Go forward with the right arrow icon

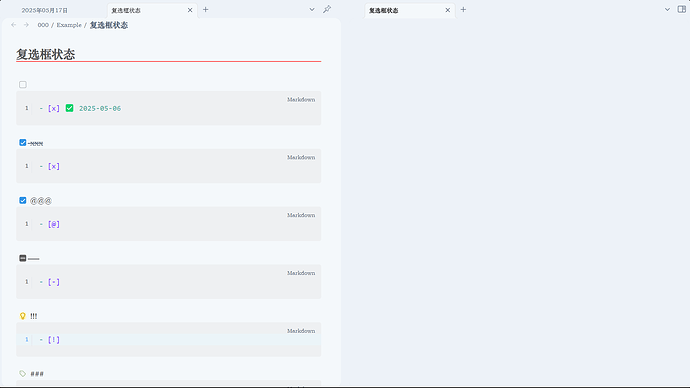pos(26,25)
